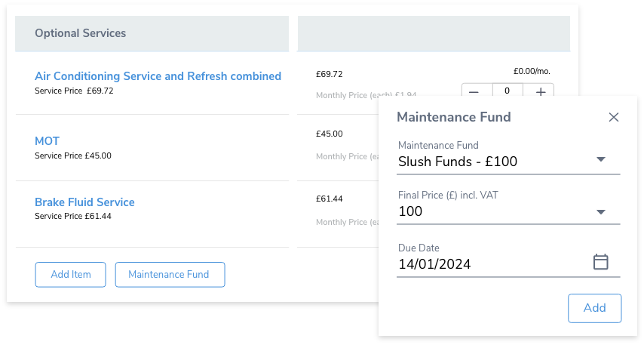The width and height of the screenshot is (644, 345).
Task: Select the Optional Services column header
Action: (x=152, y=33)
